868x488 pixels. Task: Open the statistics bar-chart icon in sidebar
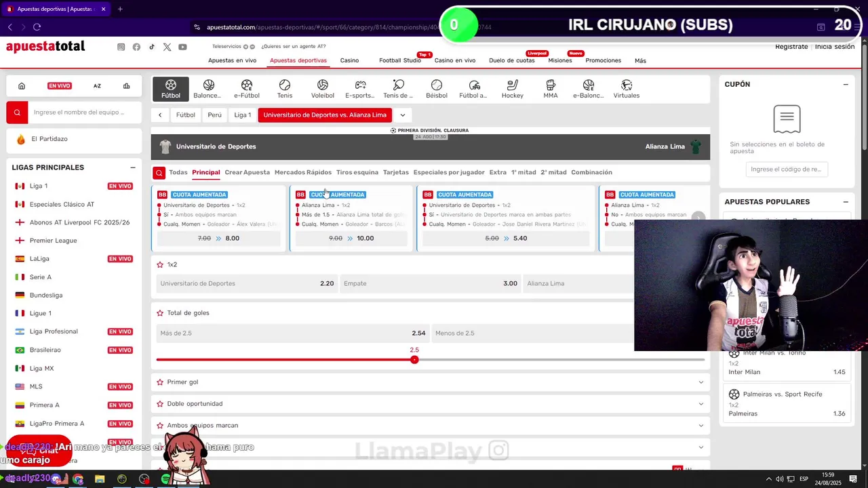click(x=126, y=86)
